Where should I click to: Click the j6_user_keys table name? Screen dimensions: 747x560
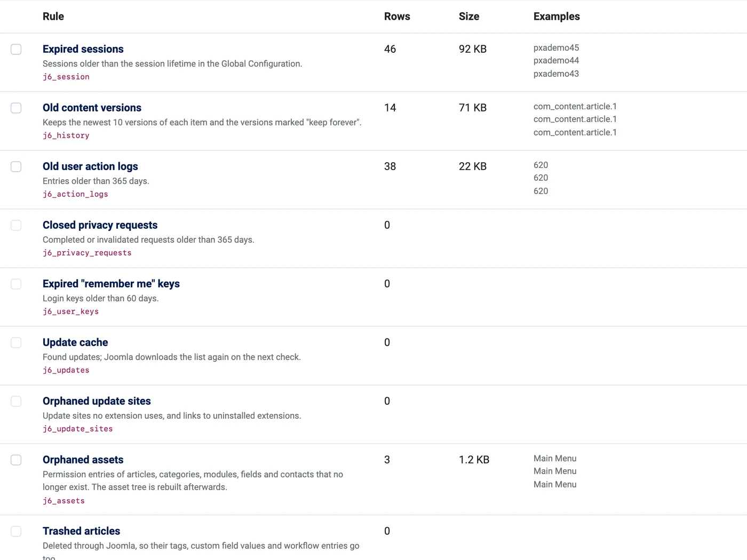tap(70, 311)
